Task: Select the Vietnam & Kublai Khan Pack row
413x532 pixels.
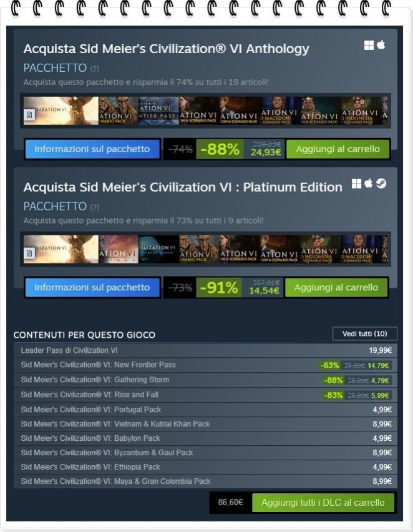Action: point(205,424)
